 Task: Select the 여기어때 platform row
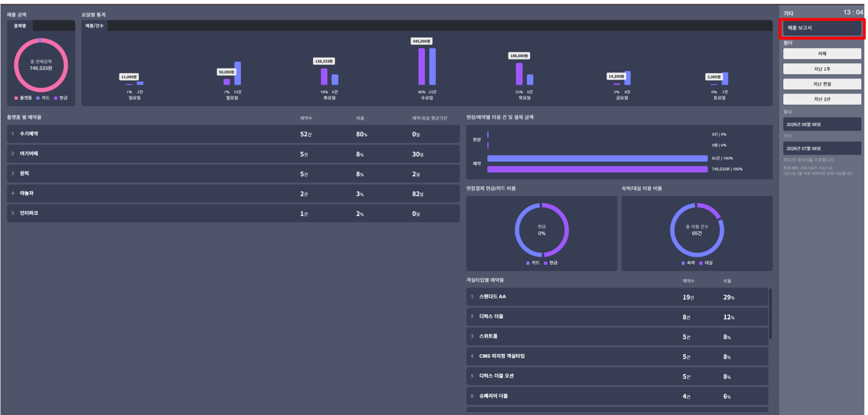(x=233, y=154)
